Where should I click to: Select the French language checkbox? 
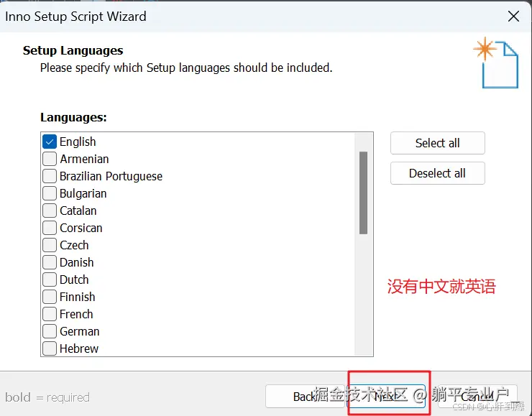[x=50, y=314]
